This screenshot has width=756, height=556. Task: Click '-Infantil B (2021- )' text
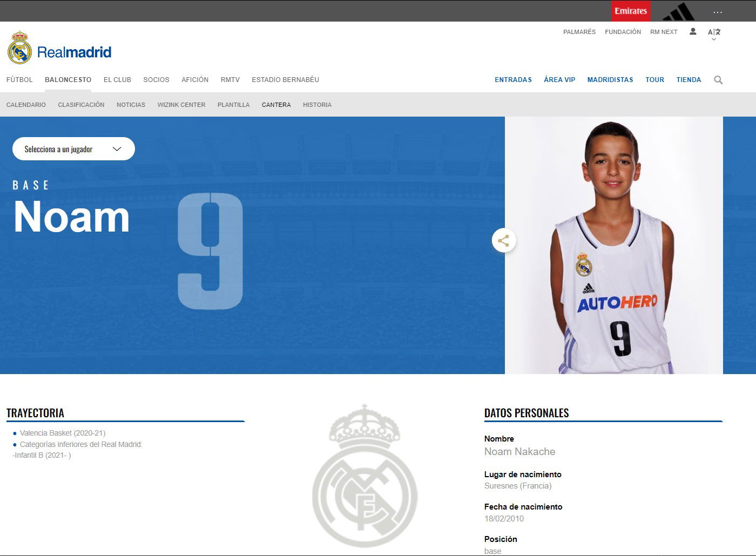point(42,455)
